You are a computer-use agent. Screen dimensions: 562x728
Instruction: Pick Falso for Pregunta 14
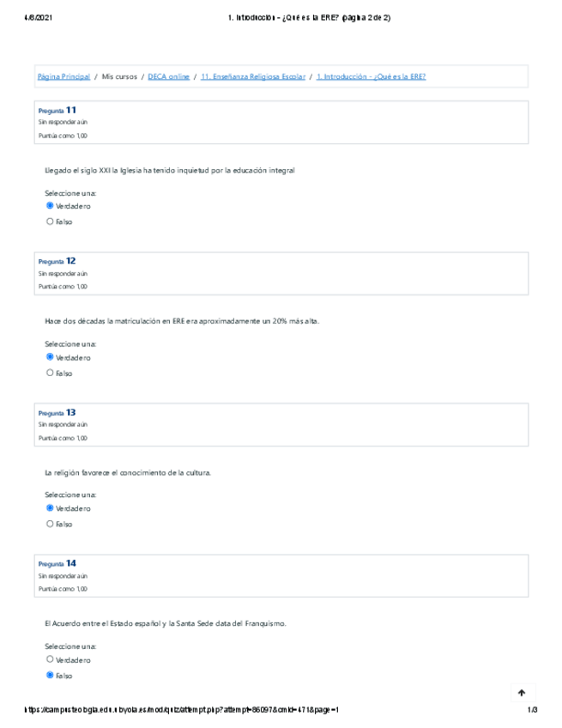(x=50, y=676)
